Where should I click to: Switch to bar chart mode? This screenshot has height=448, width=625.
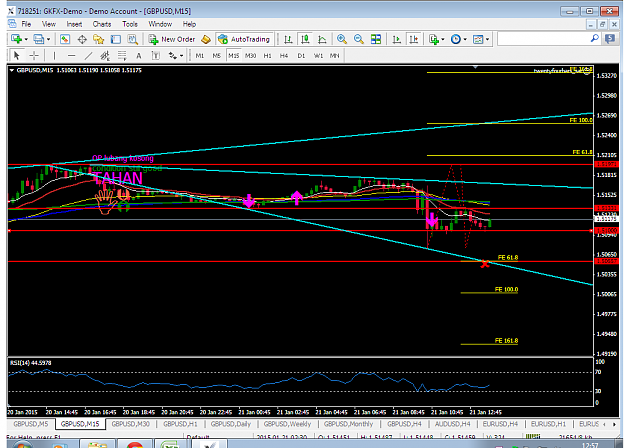[x=288, y=39]
